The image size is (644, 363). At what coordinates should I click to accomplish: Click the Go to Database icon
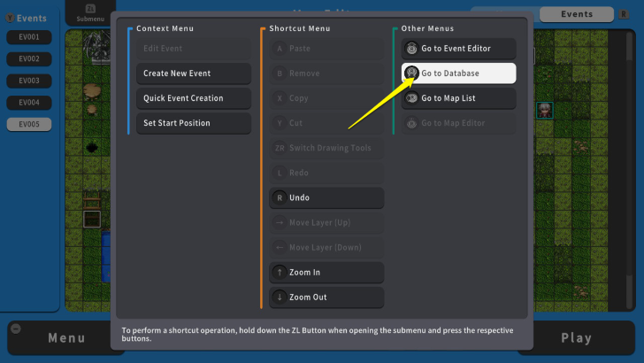[411, 73]
